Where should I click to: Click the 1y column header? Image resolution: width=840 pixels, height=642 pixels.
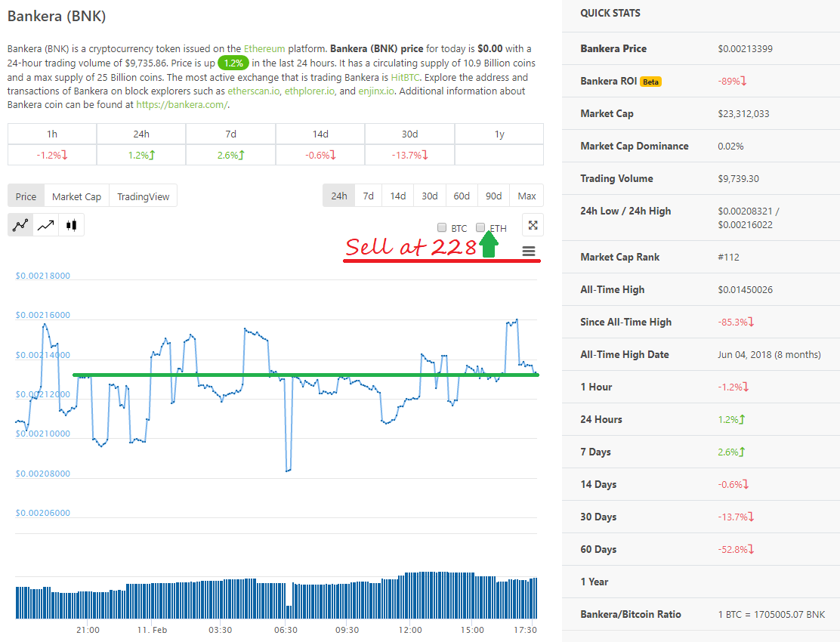[499, 134]
